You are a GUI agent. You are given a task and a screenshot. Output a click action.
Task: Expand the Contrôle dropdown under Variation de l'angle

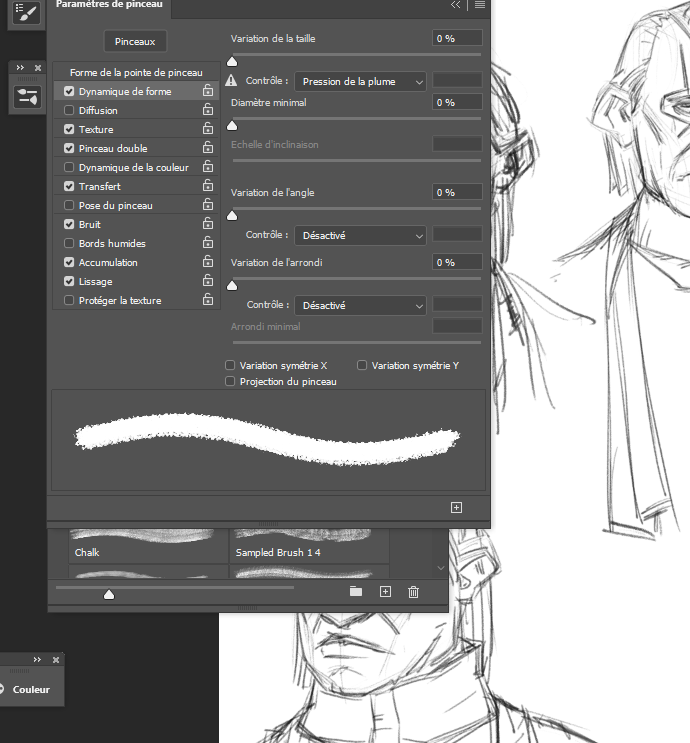(360, 236)
